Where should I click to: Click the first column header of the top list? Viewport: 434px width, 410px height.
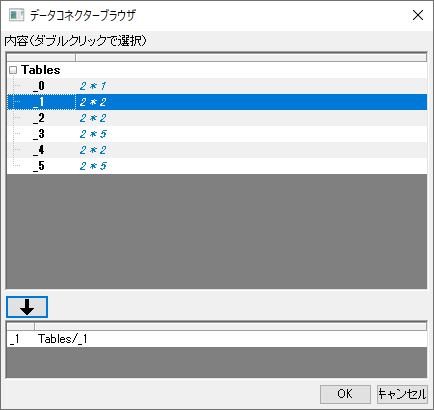(x=41, y=58)
